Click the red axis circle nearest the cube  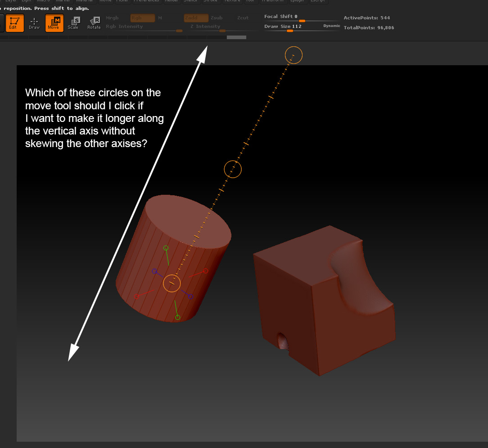(205, 271)
